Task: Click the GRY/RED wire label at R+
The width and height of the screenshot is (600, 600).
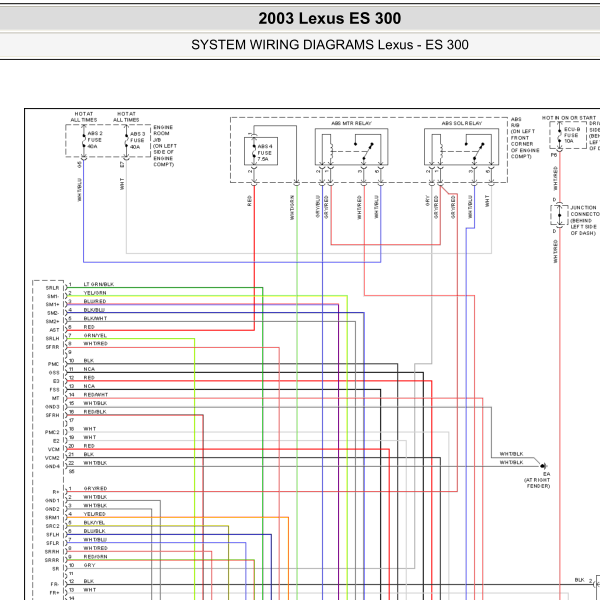Action: [x=95, y=488]
